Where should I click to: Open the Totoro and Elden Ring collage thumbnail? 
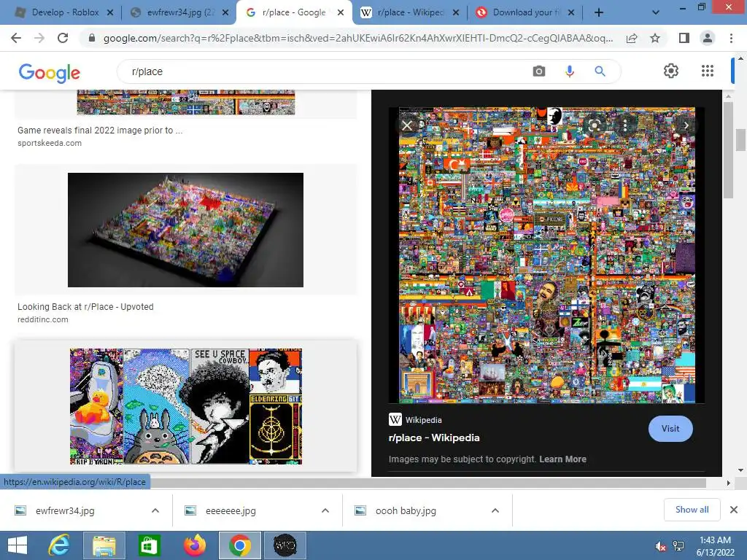(186, 406)
